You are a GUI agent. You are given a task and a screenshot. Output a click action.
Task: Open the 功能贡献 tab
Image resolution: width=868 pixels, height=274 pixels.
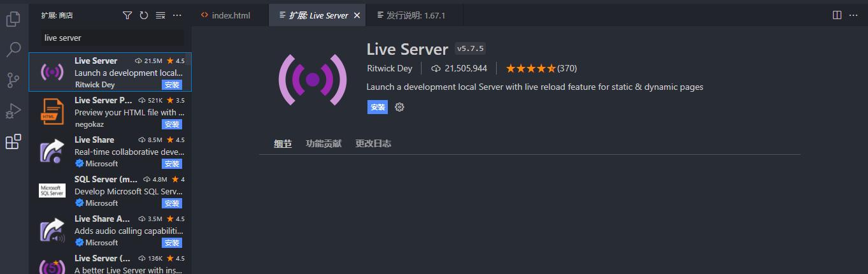click(324, 143)
